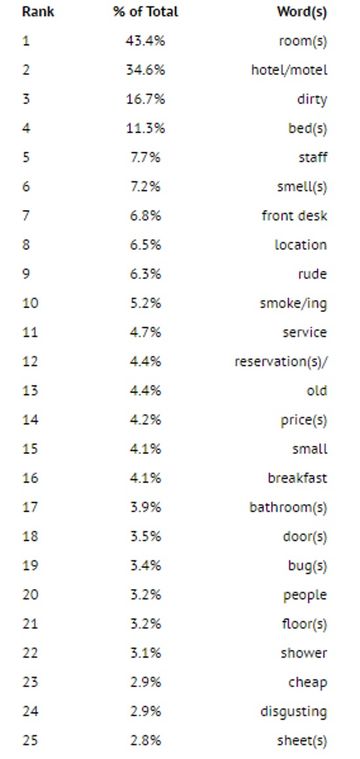Click the Word(s) column header
This screenshot has height=759, width=360.
302,12
